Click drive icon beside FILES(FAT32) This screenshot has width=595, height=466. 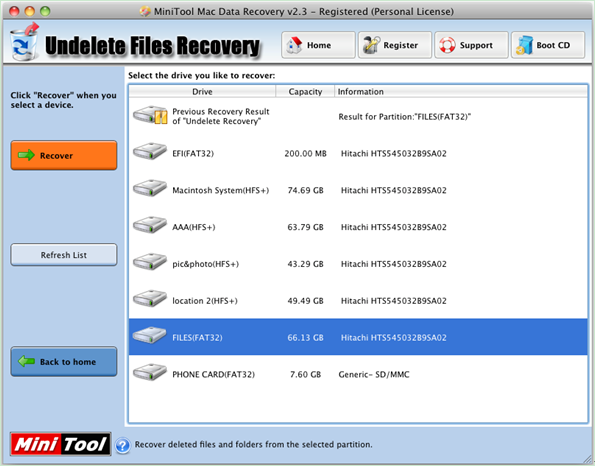[150, 335]
